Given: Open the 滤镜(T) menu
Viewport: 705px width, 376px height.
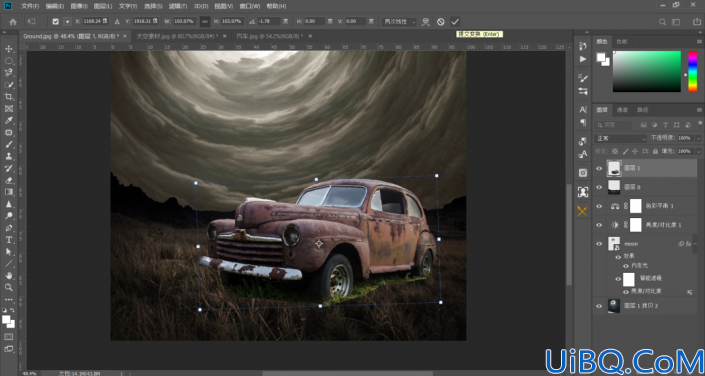Looking at the screenshot, I should click(178, 6).
